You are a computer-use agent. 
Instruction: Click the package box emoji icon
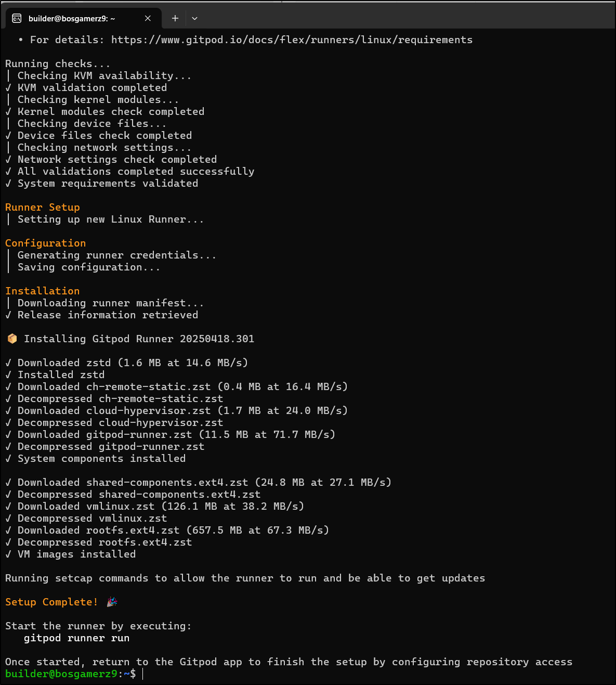[x=12, y=339]
